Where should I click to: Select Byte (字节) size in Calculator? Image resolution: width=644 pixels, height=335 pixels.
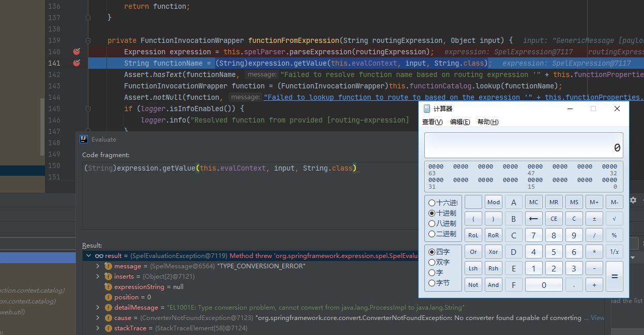coord(439,283)
